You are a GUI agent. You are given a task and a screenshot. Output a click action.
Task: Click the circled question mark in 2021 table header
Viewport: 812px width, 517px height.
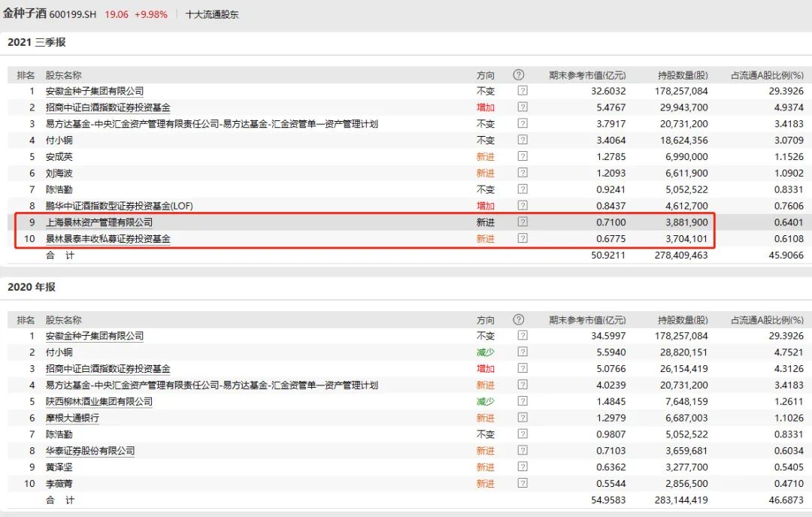pos(518,75)
